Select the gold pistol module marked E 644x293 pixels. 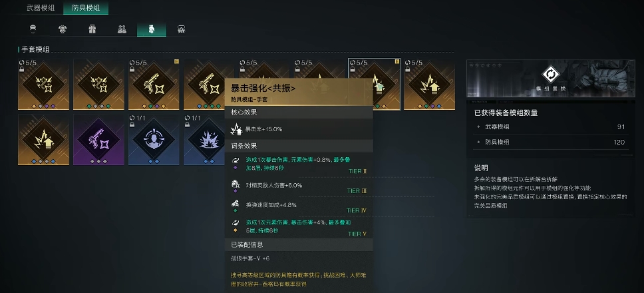pos(154,85)
